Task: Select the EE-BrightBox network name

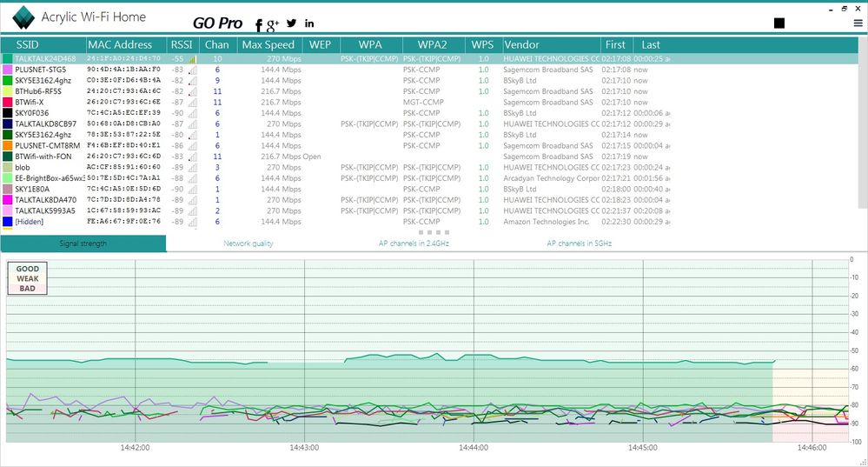Action: 50,178
